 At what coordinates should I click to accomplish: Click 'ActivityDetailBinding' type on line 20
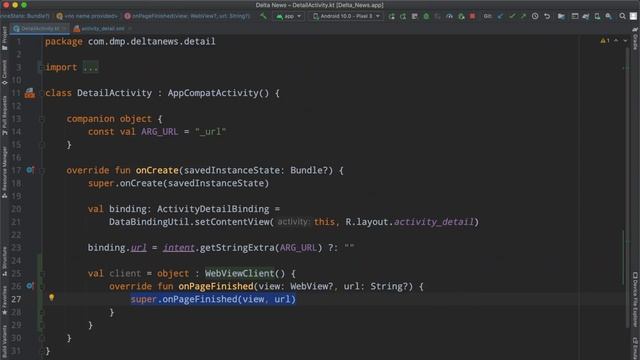213,209
